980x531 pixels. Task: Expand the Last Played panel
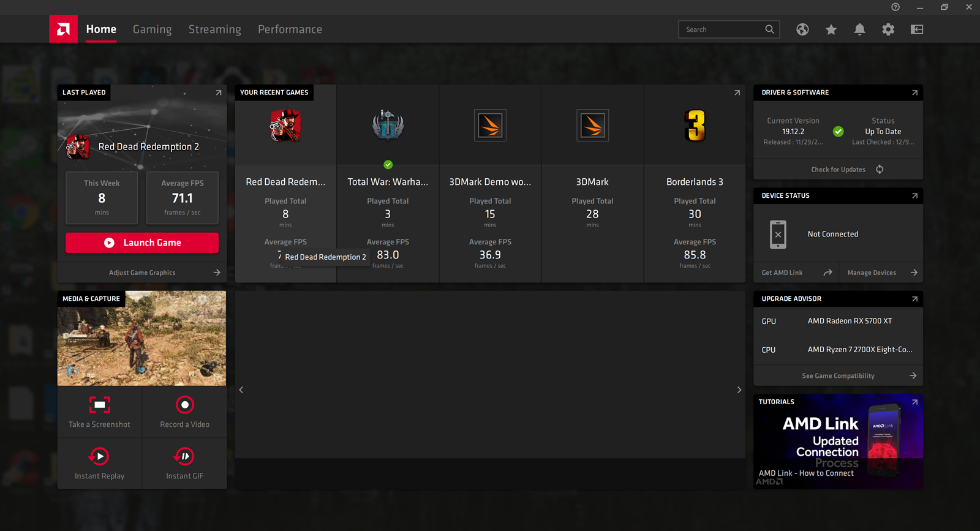[x=218, y=92]
